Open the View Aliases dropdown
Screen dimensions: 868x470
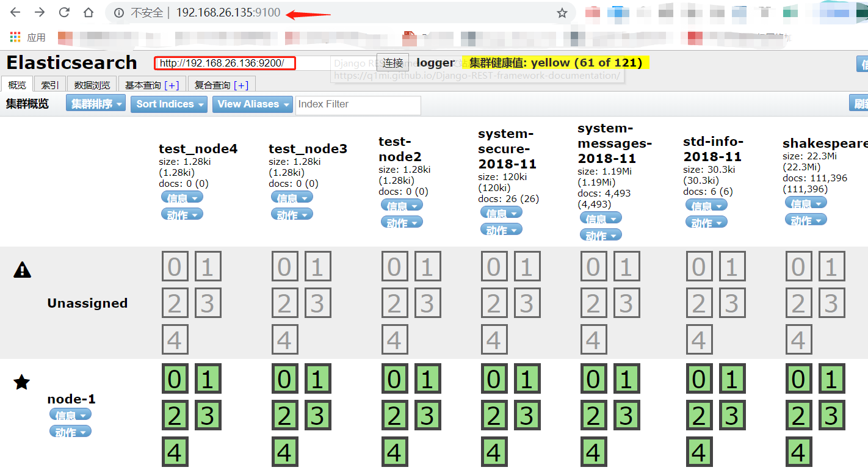tap(253, 104)
